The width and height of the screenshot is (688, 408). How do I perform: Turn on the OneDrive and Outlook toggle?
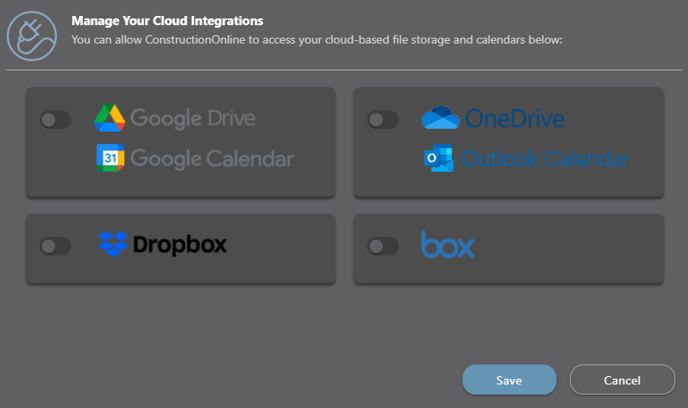click(x=383, y=120)
